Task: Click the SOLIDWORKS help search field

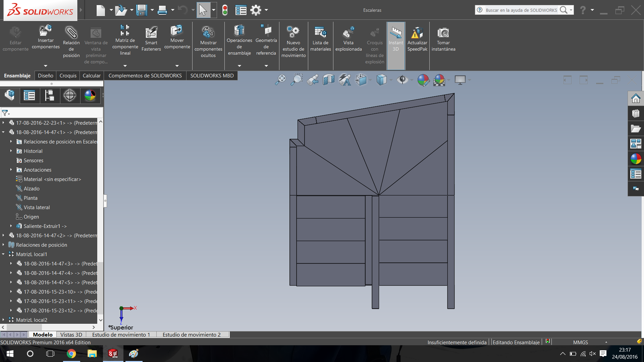Action: point(521,10)
